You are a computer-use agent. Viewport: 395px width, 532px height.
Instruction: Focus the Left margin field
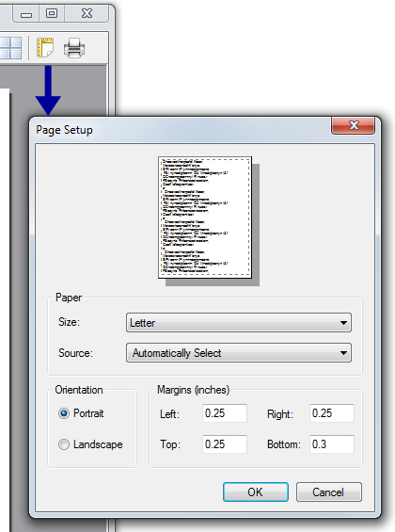[225, 413]
